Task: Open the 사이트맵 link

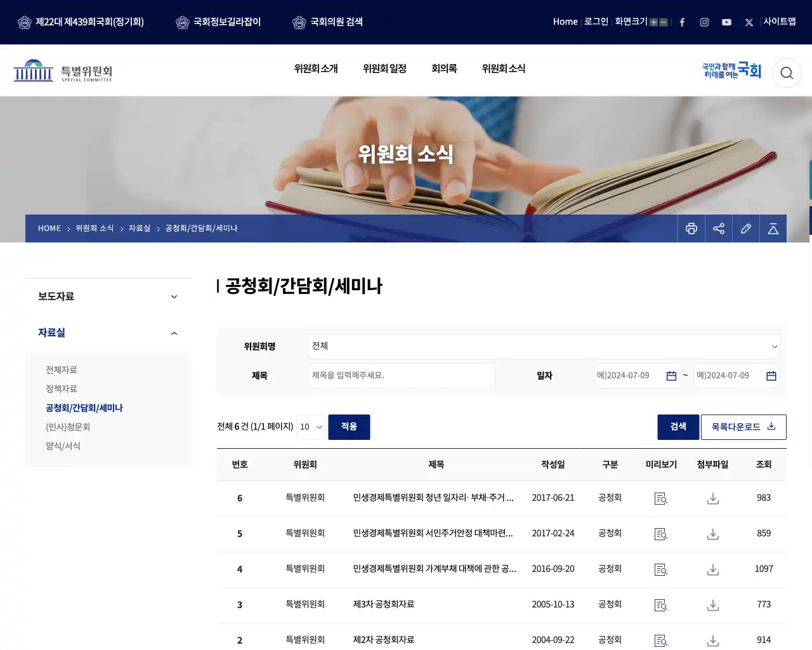Action: (780, 22)
